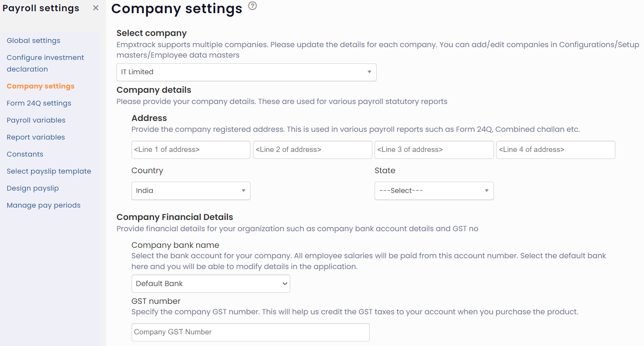Open Form 24Q settings
Viewport: 644px width, 346px height.
pos(39,103)
